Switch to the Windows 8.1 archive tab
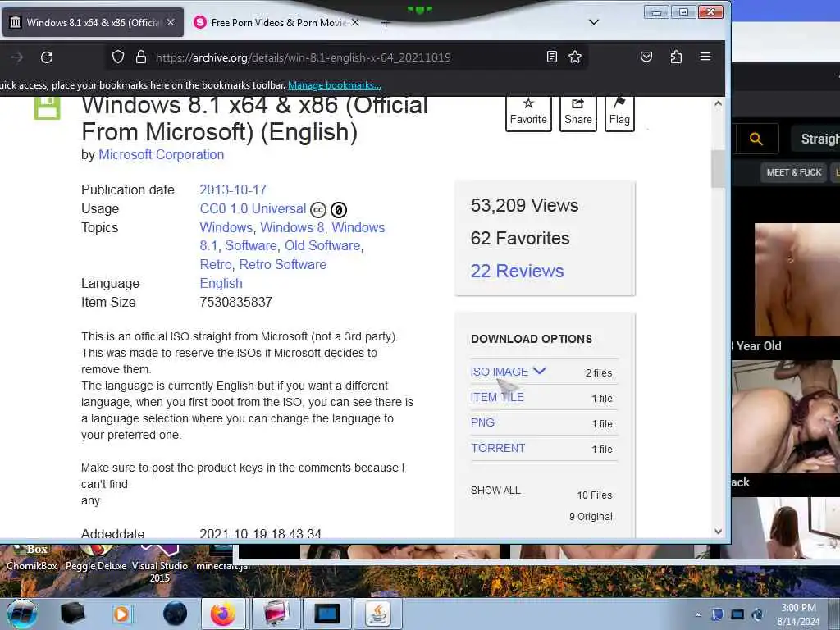 [93, 22]
